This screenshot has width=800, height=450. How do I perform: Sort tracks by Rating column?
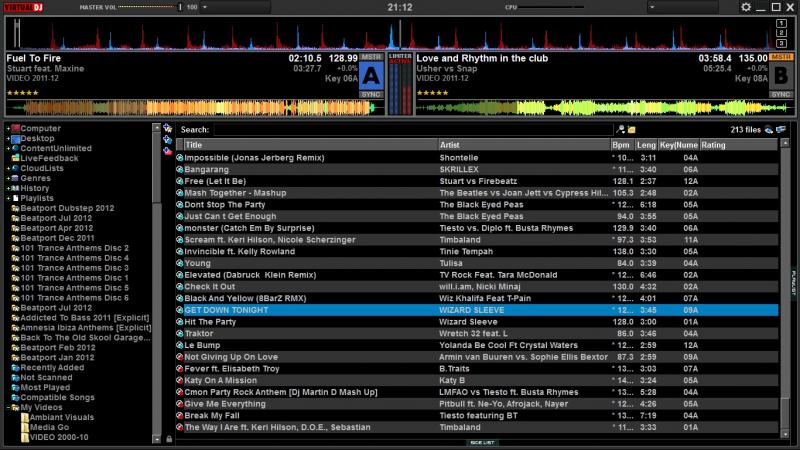click(738, 145)
